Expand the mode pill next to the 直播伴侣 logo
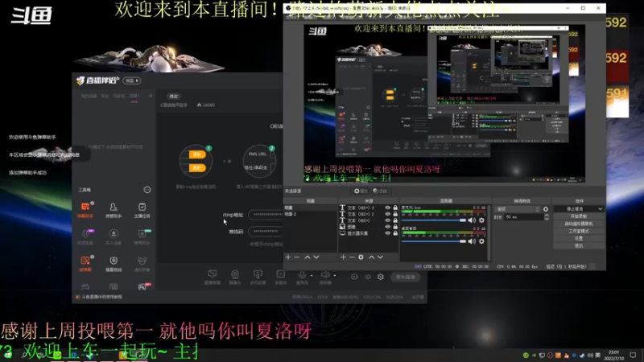644x362 pixels. 132,80
